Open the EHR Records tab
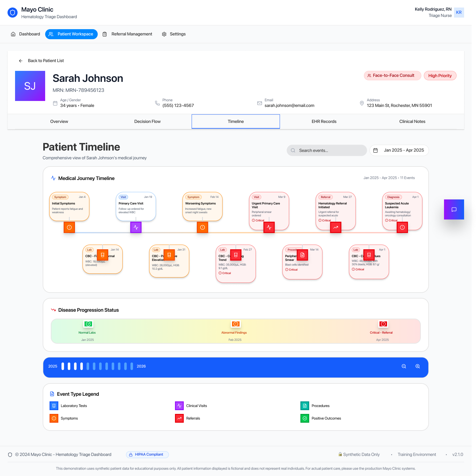The width and height of the screenshot is (476, 476). 324,121
